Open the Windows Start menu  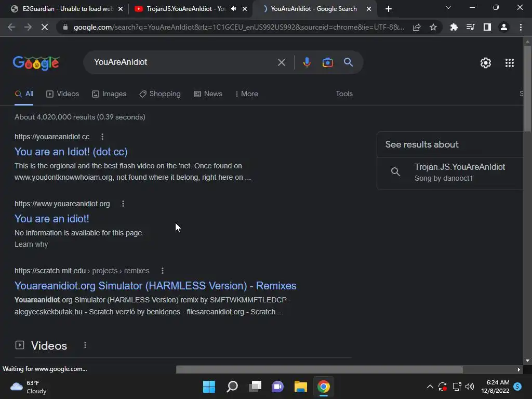point(209,387)
